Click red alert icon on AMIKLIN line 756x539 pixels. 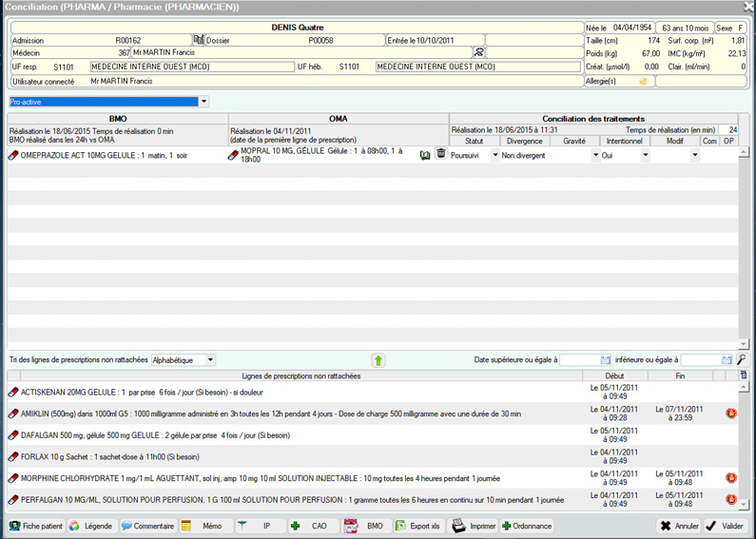731,414
